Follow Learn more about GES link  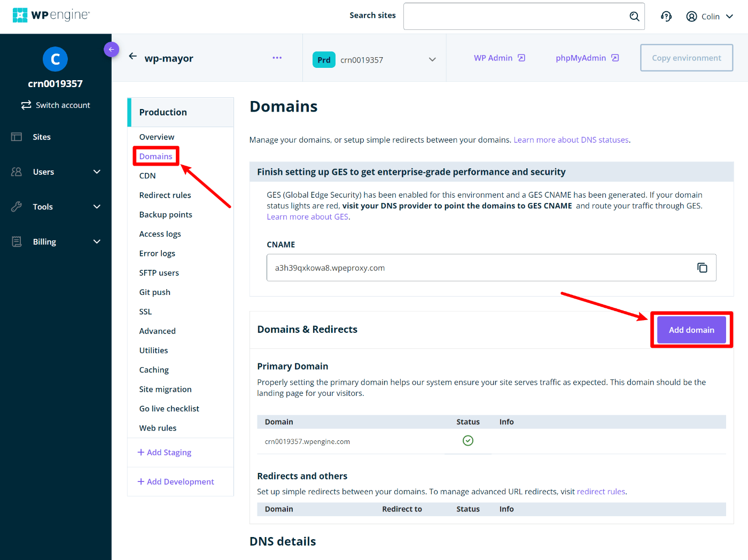point(308,217)
